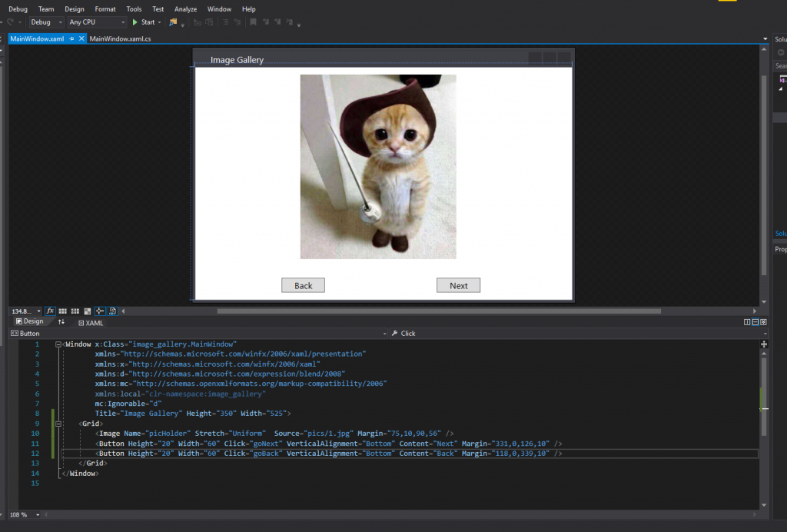Start debugging with the green Start arrow
The height and width of the screenshot is (532, 787).
[x=146, y=22]
